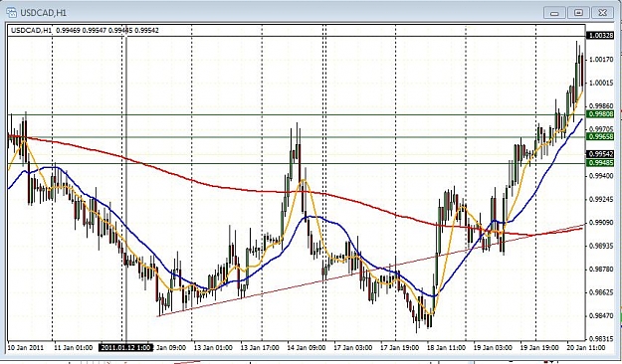Select the current price 0.99542 label
Viewport: 622px width, 364px height.
click(601, 154)
